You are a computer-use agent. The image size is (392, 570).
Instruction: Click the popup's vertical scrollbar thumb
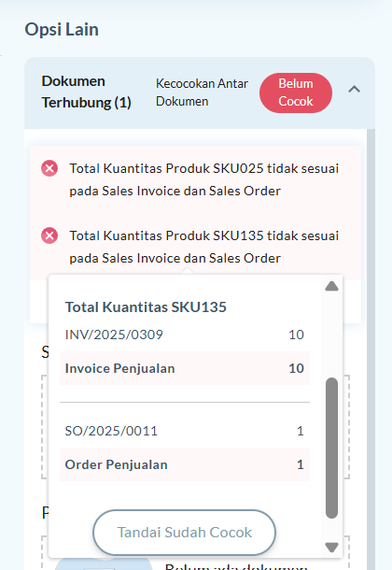(331, 448)
